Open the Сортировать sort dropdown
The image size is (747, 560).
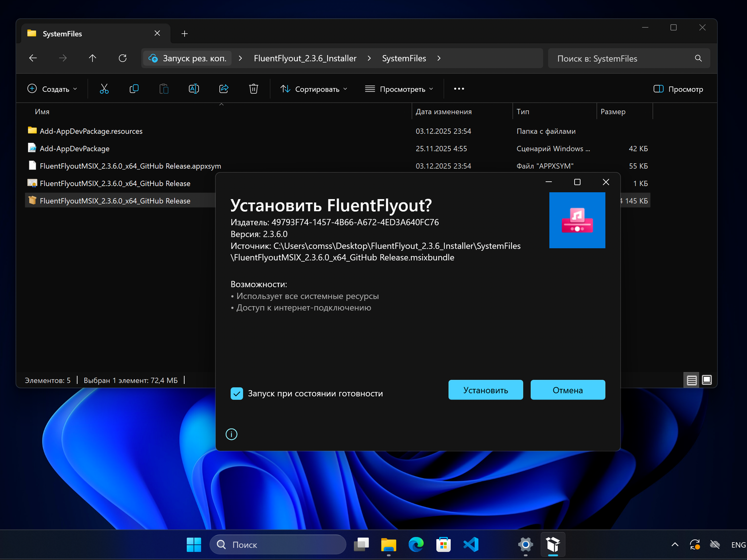[x=314, y=89]
